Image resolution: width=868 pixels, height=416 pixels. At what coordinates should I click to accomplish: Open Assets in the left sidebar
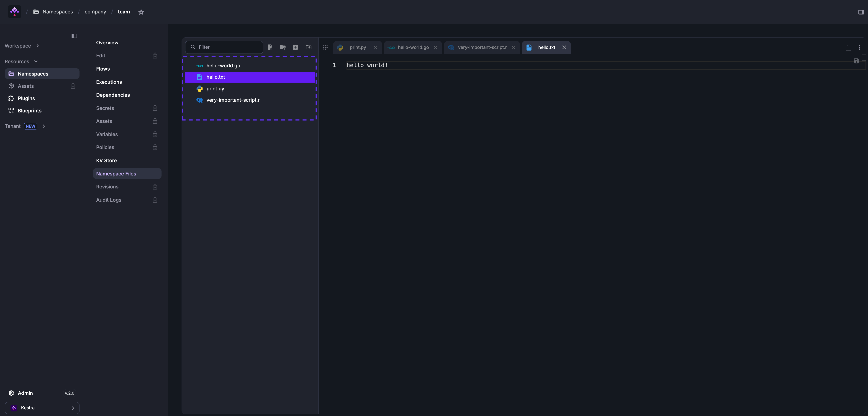tap(42, 86)
